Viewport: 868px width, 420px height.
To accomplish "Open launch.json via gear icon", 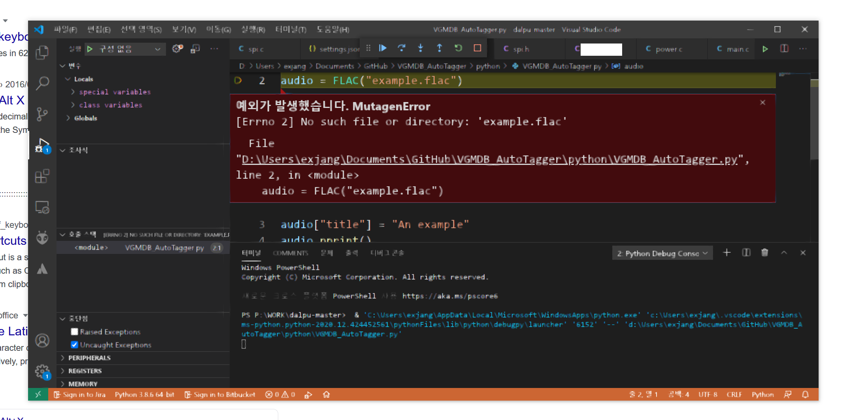I will pos(177,49).
